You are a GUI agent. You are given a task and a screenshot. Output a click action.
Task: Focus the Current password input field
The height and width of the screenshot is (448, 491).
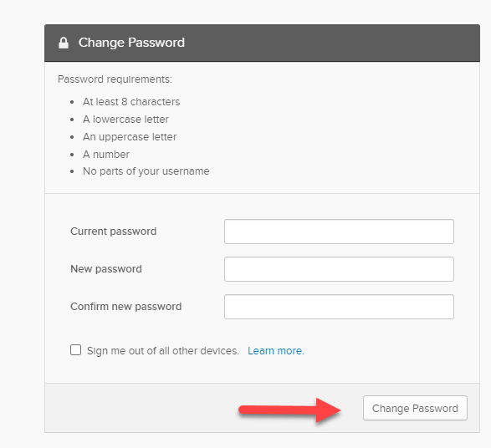click(x=339, y=232)
